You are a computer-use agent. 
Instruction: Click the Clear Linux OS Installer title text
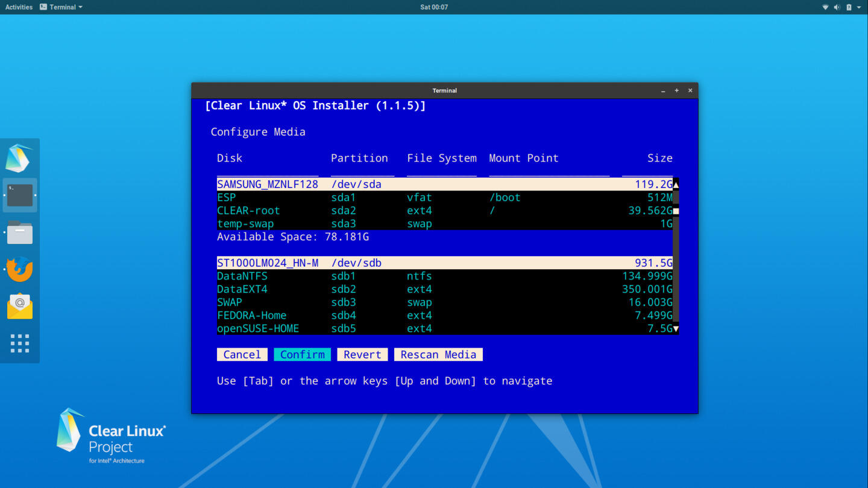[315, 105]
